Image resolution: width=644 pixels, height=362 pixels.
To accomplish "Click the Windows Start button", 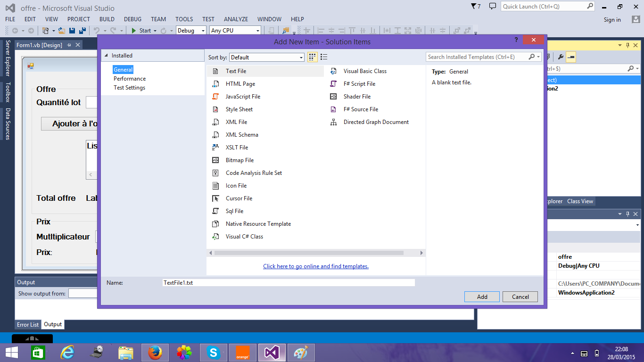I will click(12, 353).
